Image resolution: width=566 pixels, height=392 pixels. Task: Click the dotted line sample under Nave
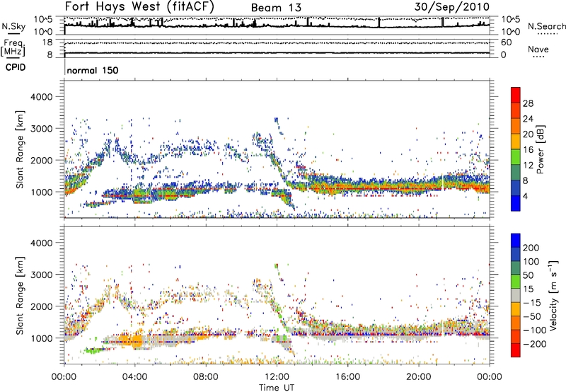click(x=539, y=57)
